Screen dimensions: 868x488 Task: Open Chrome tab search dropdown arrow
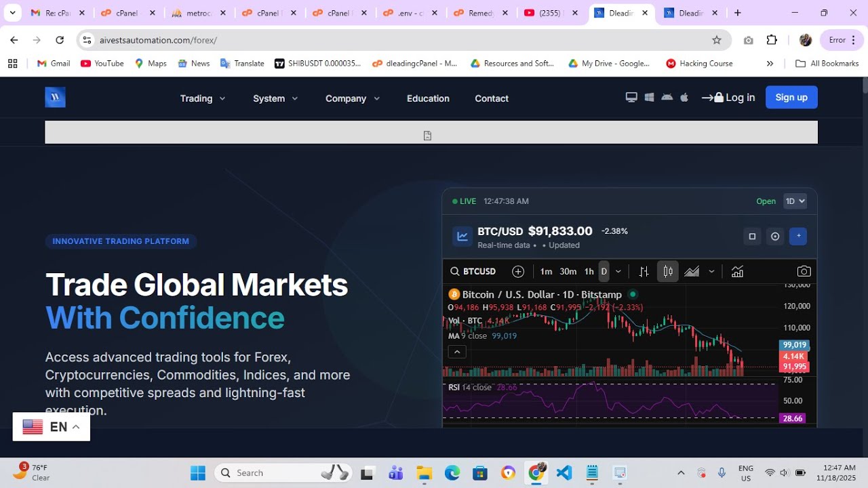(12, 12)
